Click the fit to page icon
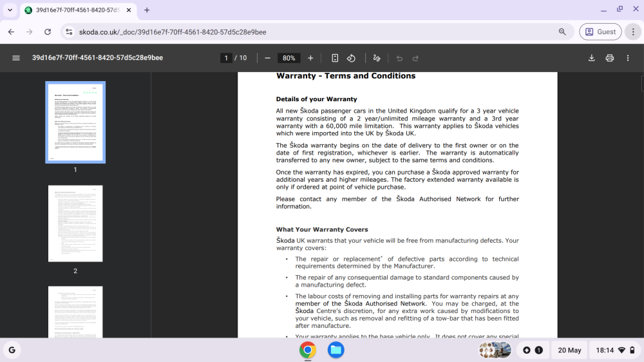The height and width of the screenshot is (362, 644). click(x=335, y=59)
